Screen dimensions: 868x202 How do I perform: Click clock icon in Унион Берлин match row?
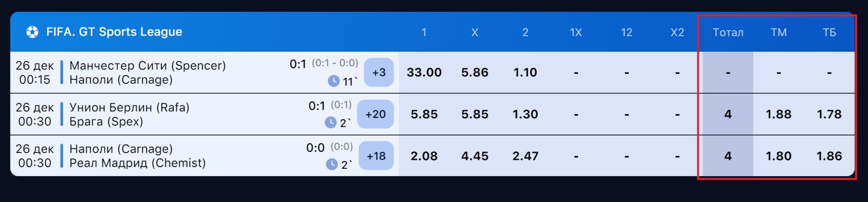(330, 123)
